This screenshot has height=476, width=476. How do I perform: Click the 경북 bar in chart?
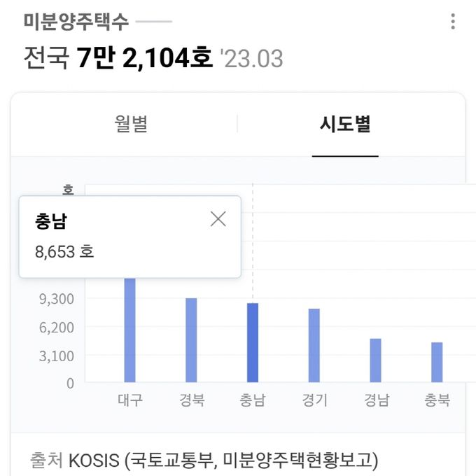pos(191,340)
